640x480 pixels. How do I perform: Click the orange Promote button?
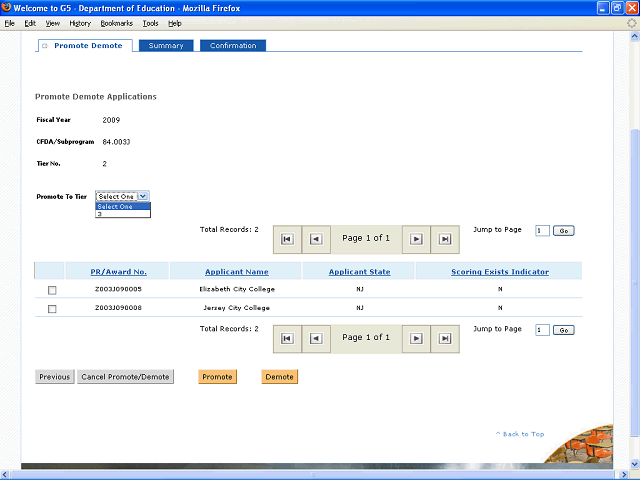tap(218, 377)
